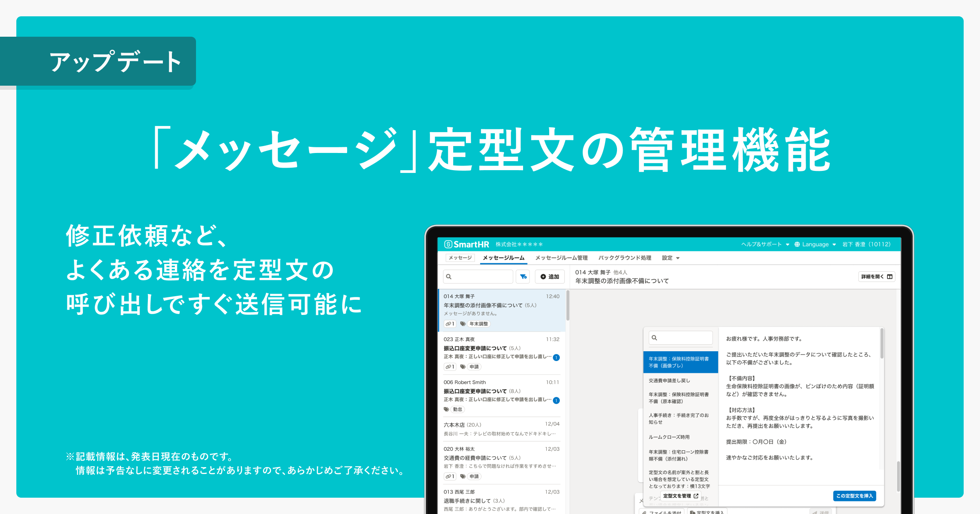Image resolution: width=980 pixels, height=514 pixels.
Task: Click the tag icon in the 014 大塚 舞子 room
Action: coord(463,324)
